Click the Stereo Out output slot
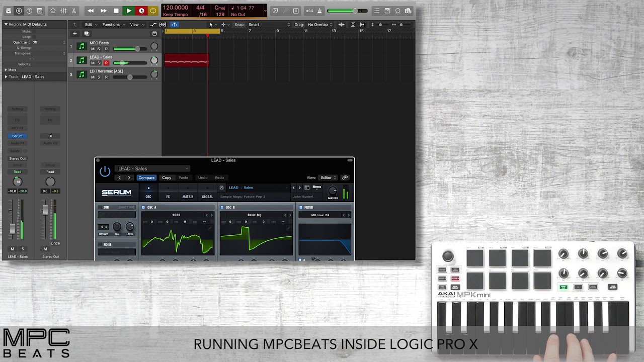 tap(18, 158)
